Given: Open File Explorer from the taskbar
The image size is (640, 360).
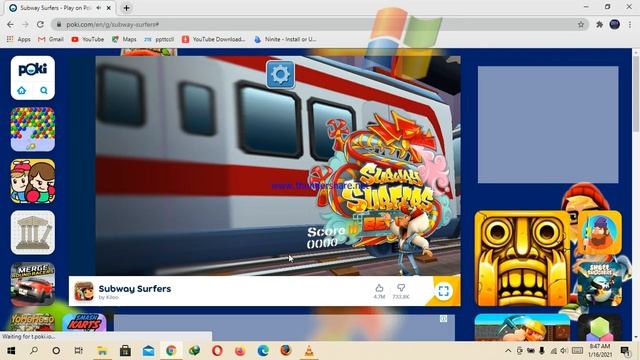Looking at the screenshot, I should click(x=102, y=351).
